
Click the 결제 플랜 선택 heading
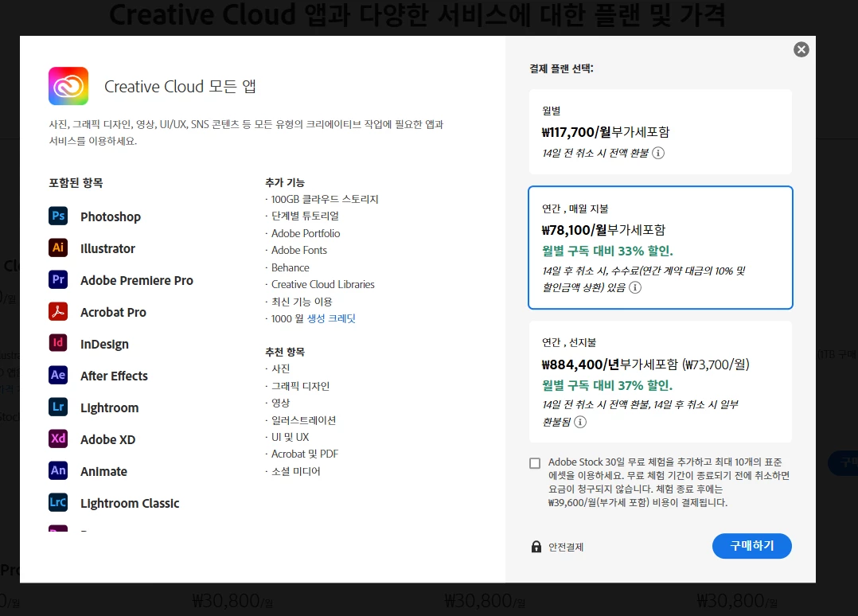point(561,68)
